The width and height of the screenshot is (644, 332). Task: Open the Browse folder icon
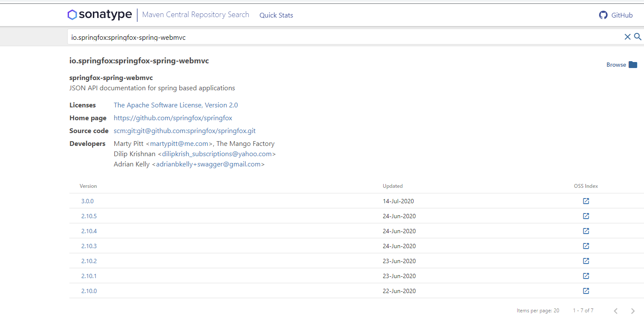(x=633, y=64)
